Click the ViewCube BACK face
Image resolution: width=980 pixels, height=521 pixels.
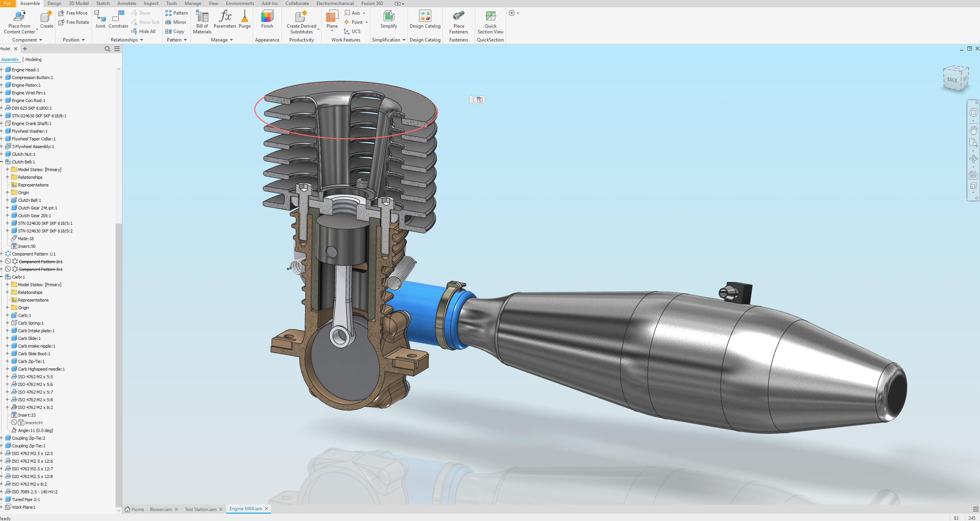[952, 80]
